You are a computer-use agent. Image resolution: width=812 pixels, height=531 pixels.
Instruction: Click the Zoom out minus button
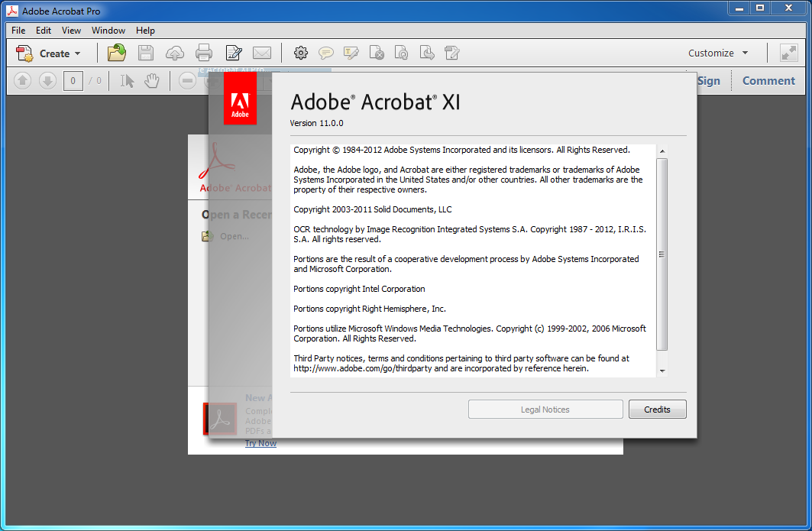pos(187,80)
